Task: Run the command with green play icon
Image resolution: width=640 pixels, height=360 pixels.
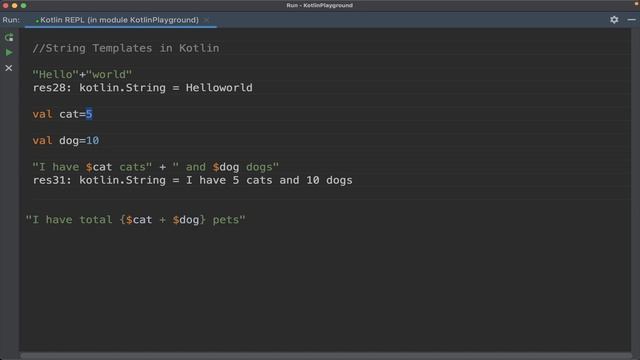Action: 9,53
